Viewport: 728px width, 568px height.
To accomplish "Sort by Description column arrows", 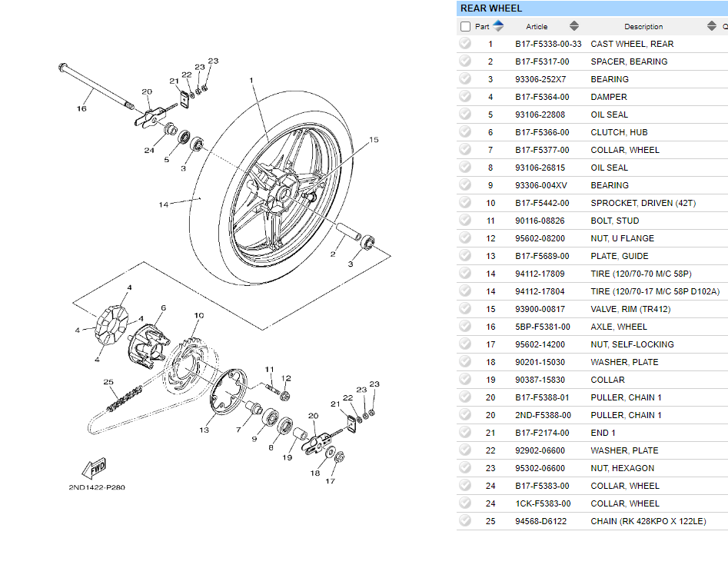I will (712, 26).
